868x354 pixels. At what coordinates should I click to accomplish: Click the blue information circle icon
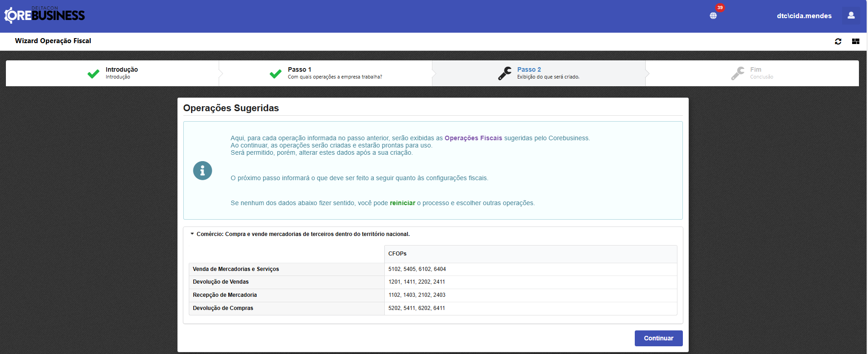point(202,171)
